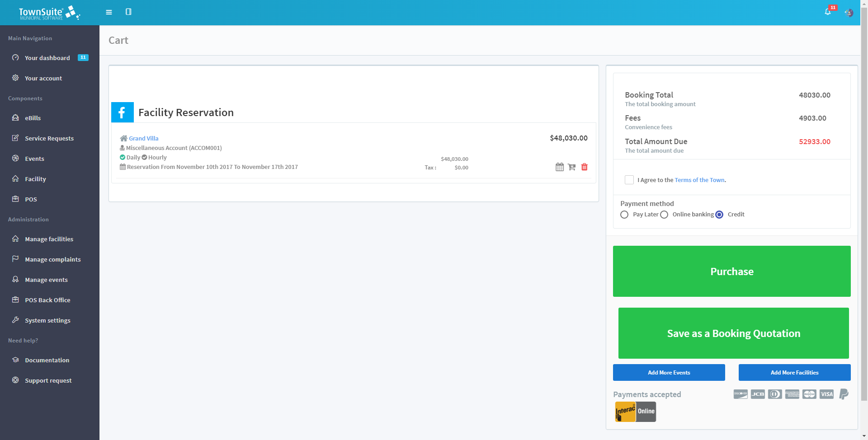Open the Terms of the Town link
The height and width of the screenshot is (440, 868).
click(699, 180)
